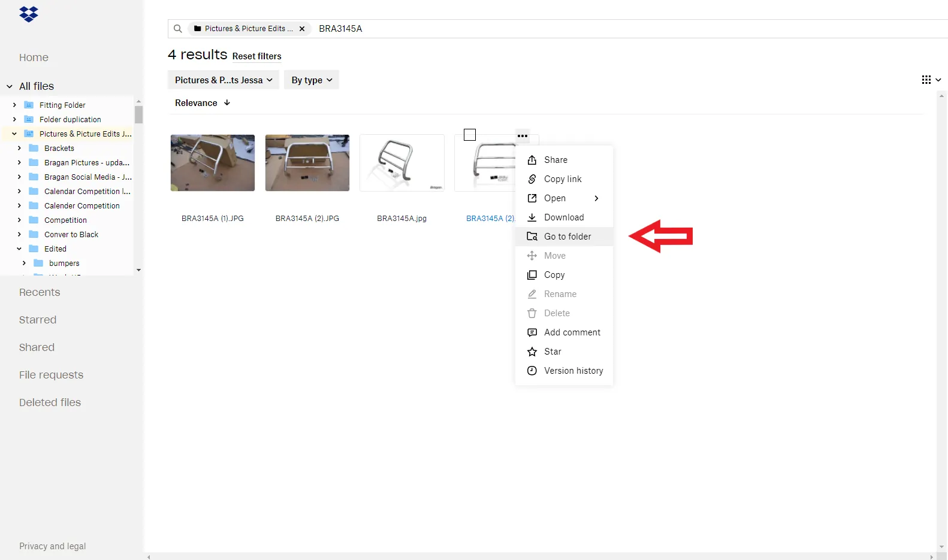The image size is (948, 560).
Task: Click the blue BRA3145A (2) file name
Action: pyautogui.click(x=490, y=219)
